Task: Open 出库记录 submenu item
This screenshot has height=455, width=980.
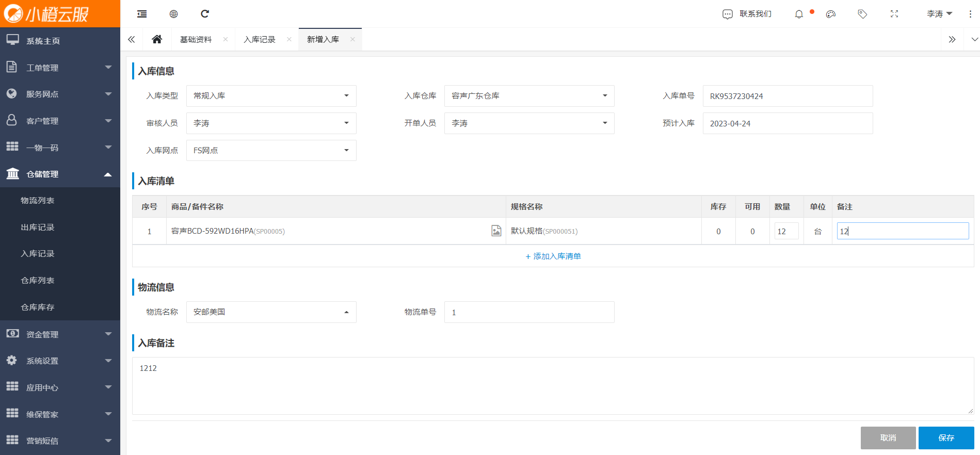Action: click(60, 228)
